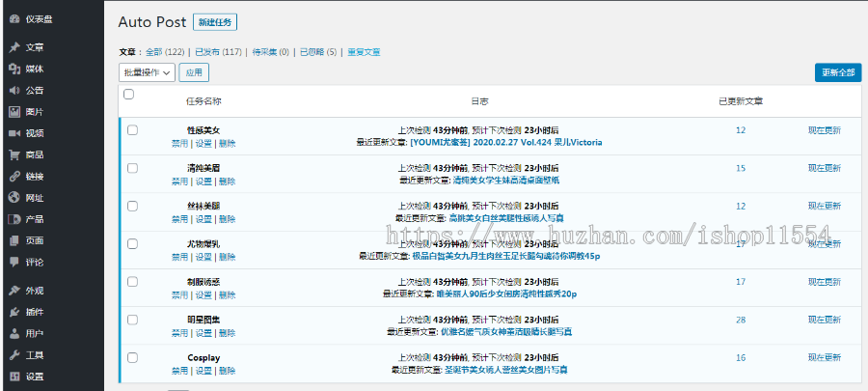
Task: Click the chain link icon beside 链接
Action: [14, 177]
